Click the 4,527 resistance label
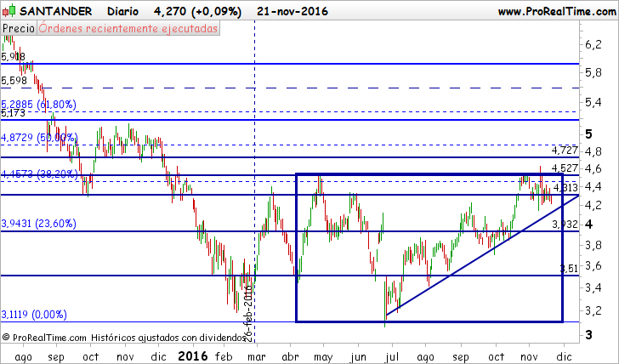 pyautogui.click(x=565, y=168)
